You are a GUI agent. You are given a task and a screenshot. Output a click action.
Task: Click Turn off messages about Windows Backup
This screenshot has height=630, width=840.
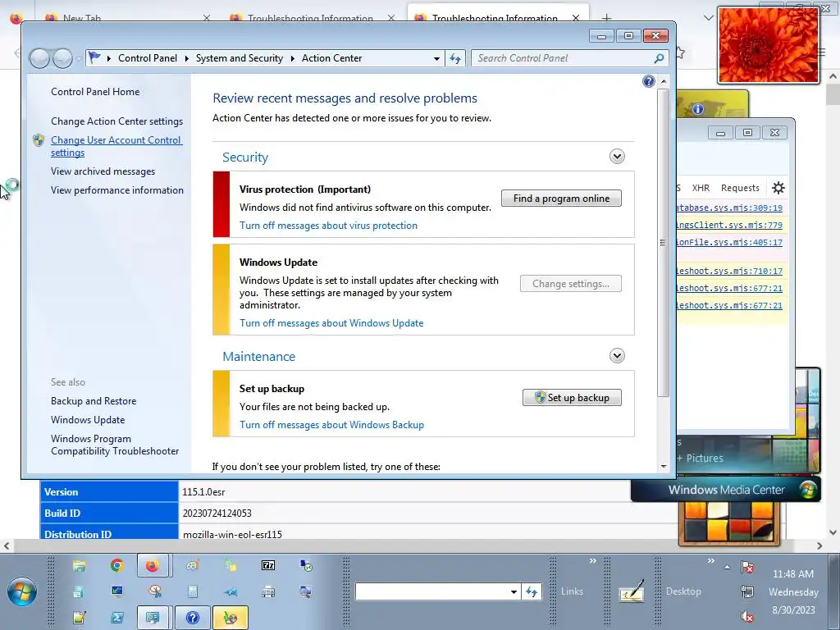[331, 425]
